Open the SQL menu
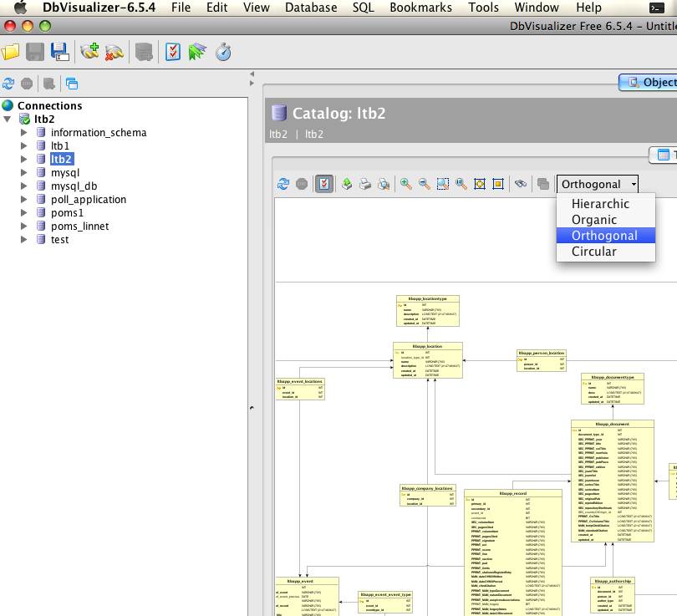 click(363, 8)
